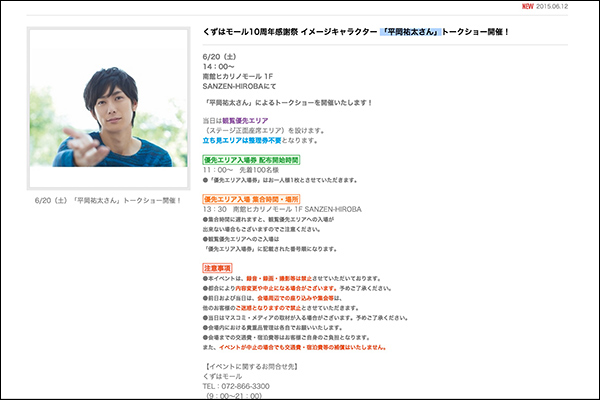Click the green label 優先エリア入場券 配布開始時間

pos(251,160)
